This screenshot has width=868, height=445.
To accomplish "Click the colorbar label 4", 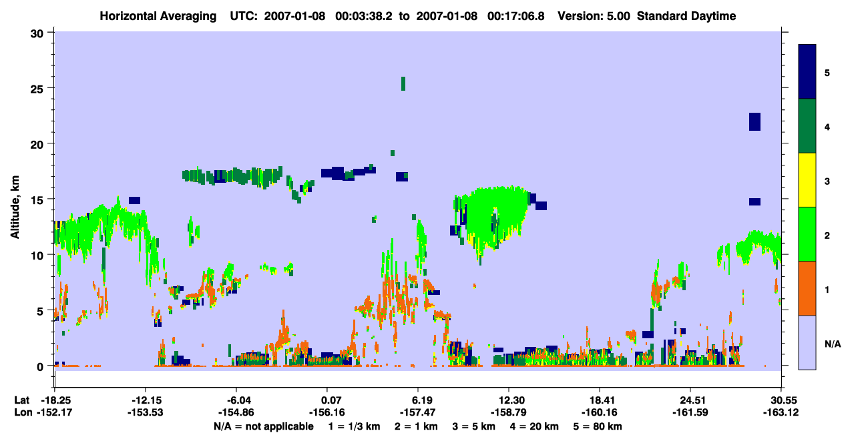I will (827, 126).
